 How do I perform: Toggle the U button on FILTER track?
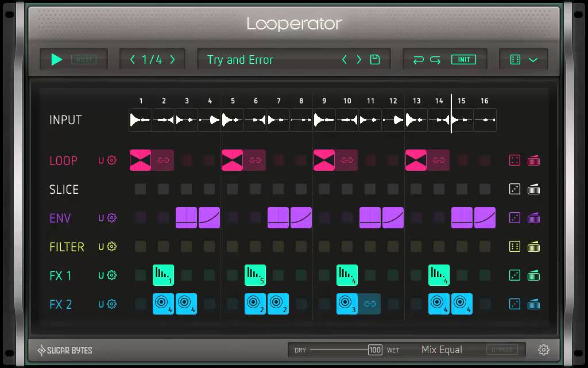101,247
